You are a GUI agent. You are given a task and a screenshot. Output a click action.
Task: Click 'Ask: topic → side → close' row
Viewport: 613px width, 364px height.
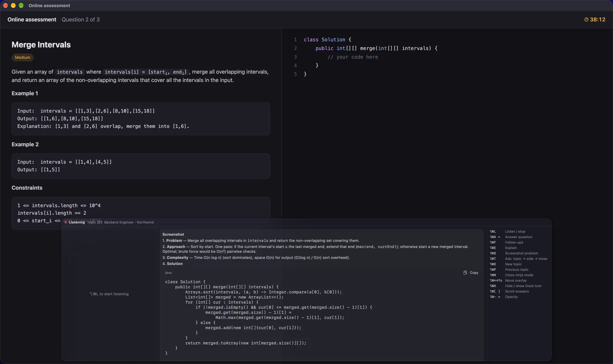519,259
